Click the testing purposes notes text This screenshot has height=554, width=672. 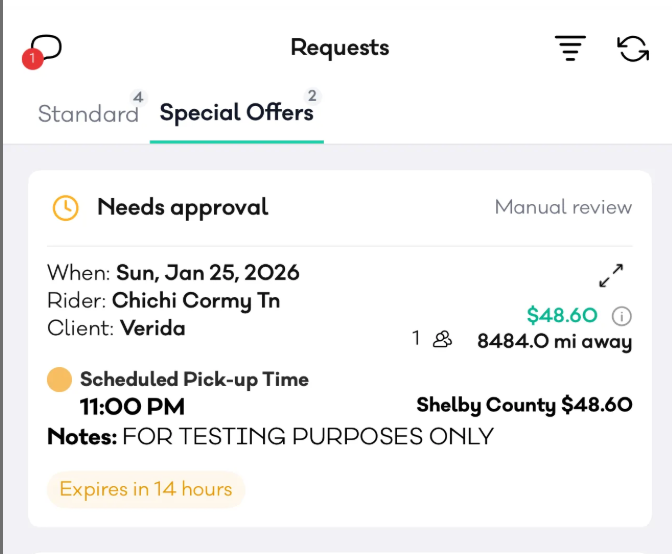pyautogui.click(x=308, y=437)
